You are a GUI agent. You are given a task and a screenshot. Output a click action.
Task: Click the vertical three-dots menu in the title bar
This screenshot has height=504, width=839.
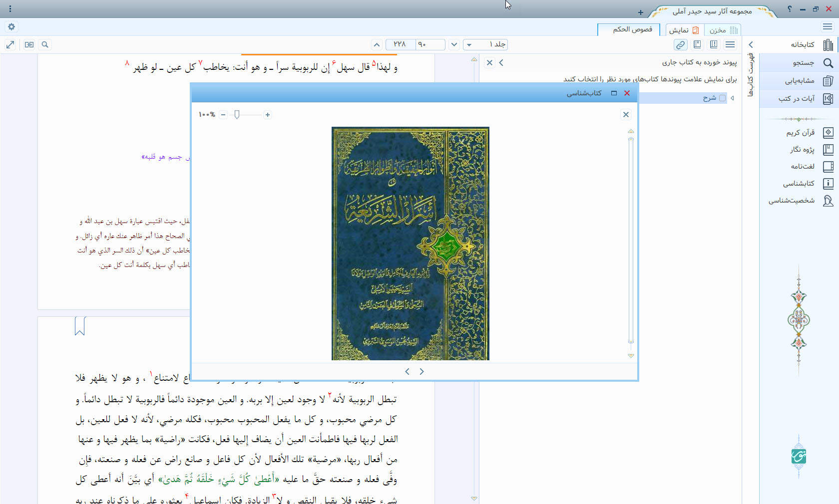[10, 8]
